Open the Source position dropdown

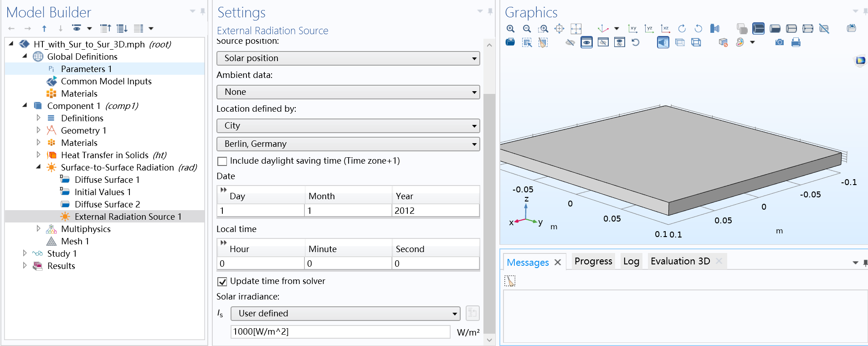click(x=348, y=58)
